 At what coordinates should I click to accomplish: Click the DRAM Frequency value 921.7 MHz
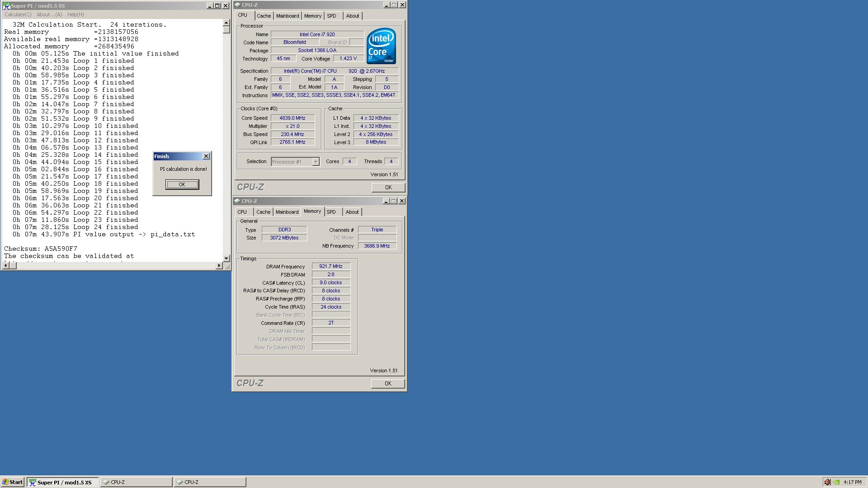tap(331, 267)
